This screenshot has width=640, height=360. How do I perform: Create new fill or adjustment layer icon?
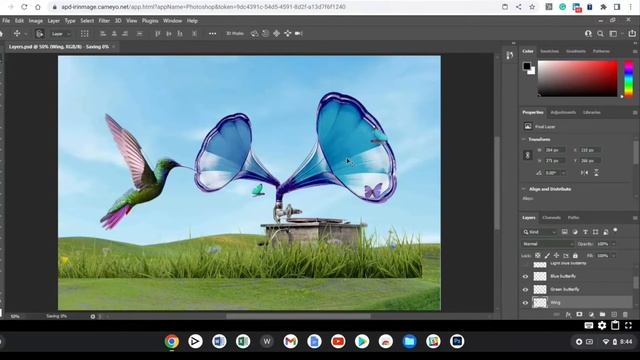point(591,314)
